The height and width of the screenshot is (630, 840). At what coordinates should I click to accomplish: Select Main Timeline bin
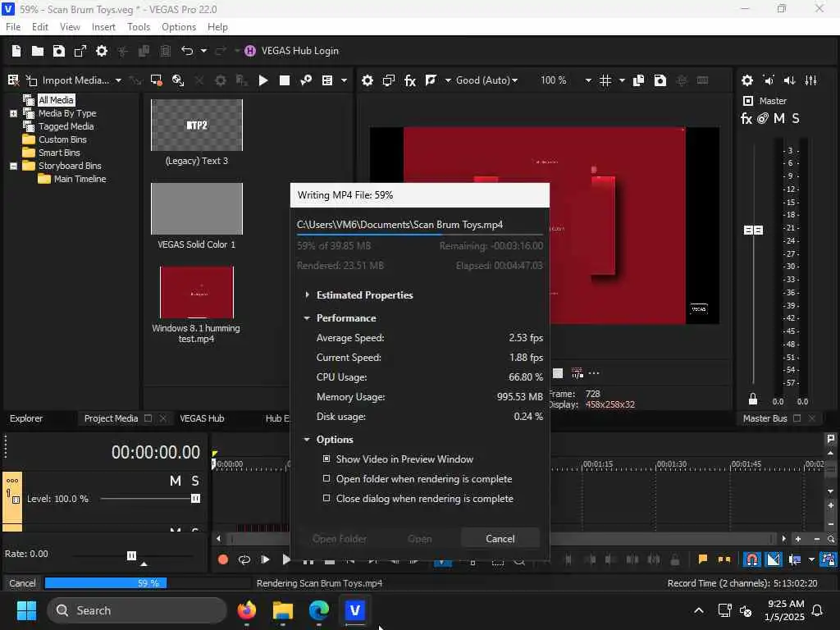point(80,179)
